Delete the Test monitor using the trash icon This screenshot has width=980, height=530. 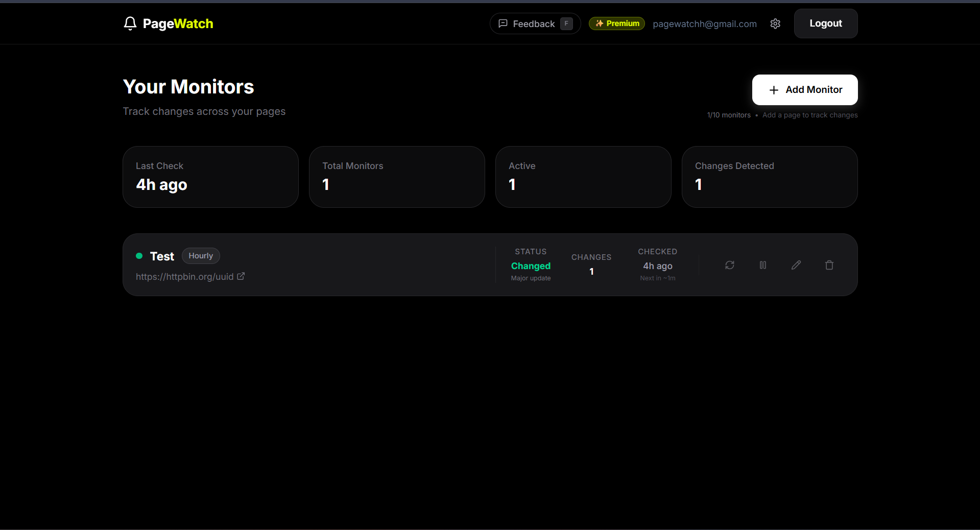coord(829,265)
